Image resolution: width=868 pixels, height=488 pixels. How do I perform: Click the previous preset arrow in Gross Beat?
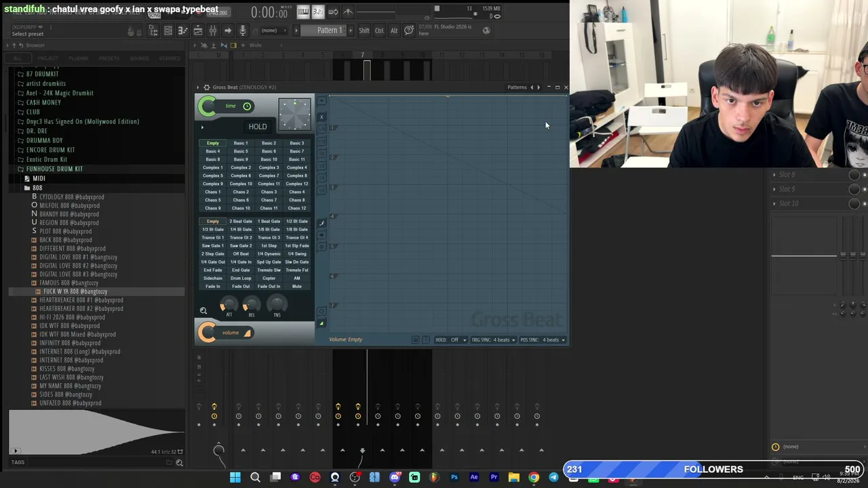[532, 87]
